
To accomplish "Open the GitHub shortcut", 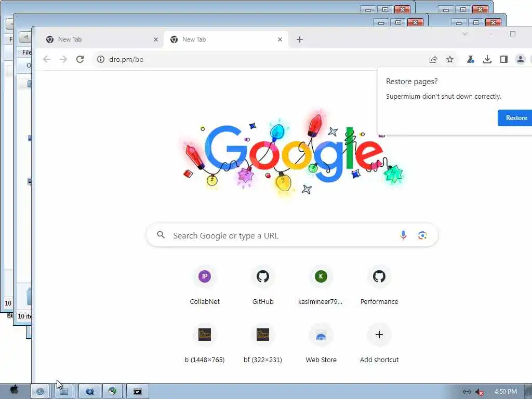I will pyautogui.click(x=263, y=285).
